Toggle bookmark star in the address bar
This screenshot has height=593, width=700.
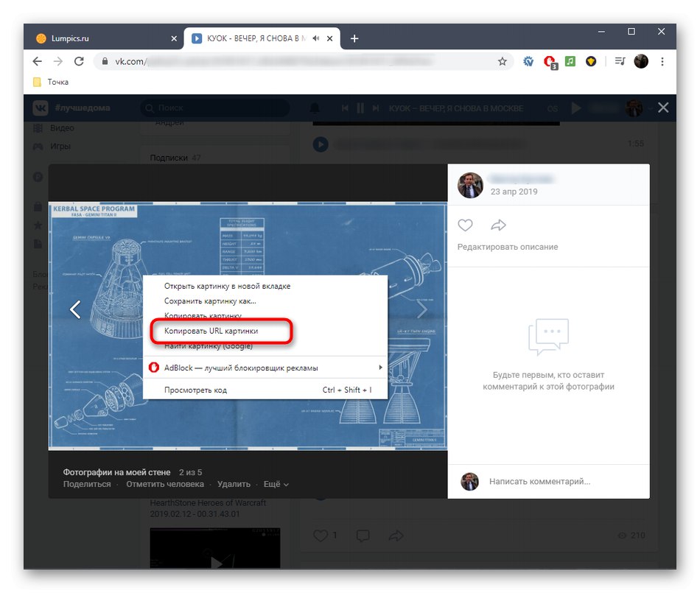[x=503, y=62]
